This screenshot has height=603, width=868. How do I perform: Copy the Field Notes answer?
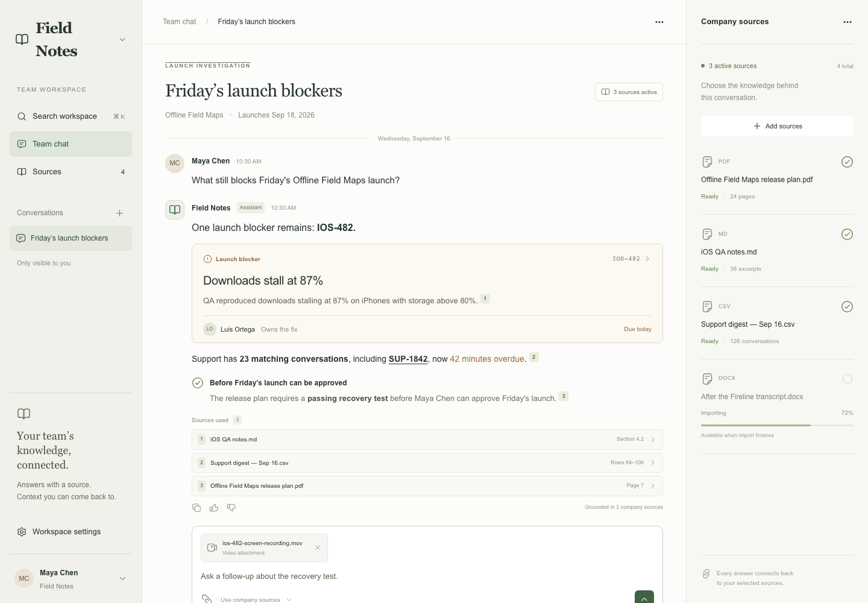197,508
